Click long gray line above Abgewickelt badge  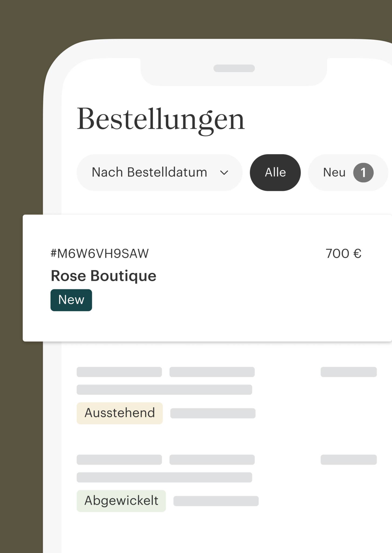click(164, 477)
